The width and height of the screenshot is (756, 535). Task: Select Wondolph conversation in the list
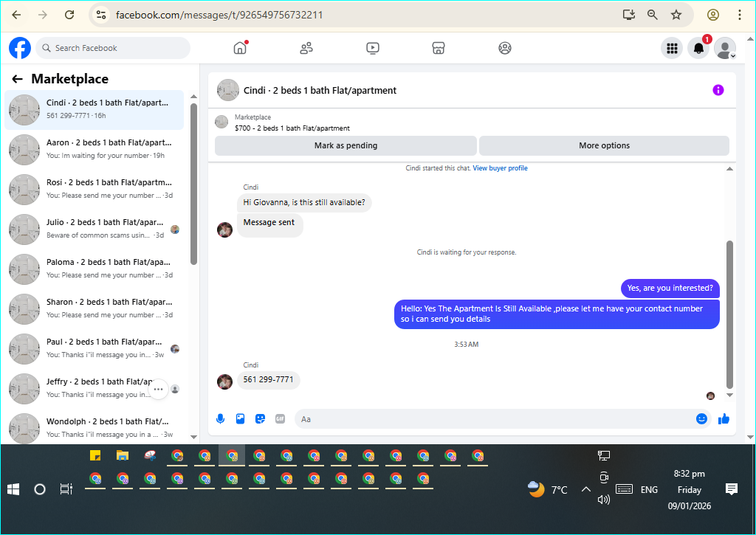click(x=94, y=429)
